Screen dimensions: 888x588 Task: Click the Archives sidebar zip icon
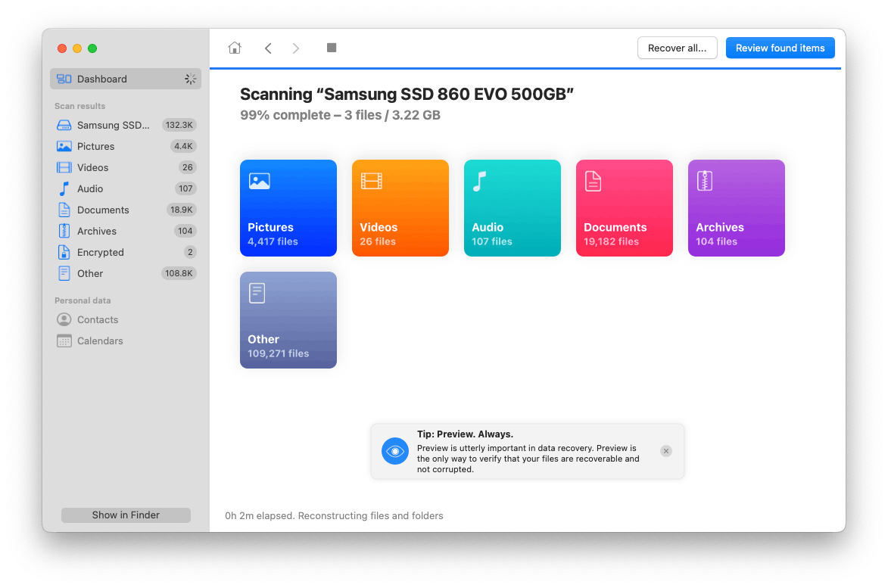64,231
